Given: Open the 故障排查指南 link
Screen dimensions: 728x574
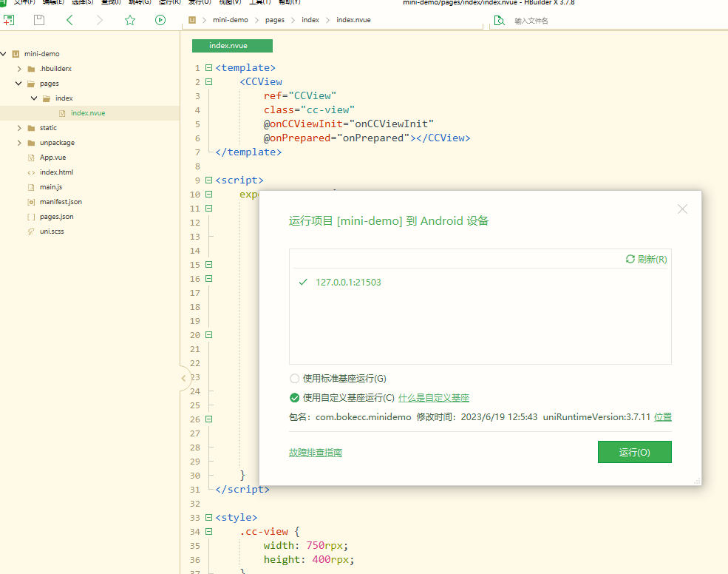Looking at the screenshot, I should click(315, 452).
